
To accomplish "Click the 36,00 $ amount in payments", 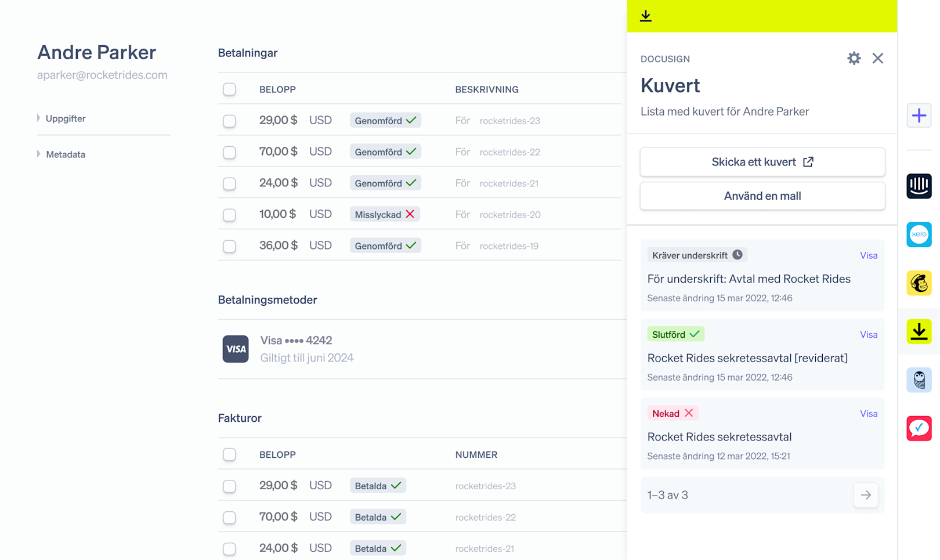I will click(278, 245).
